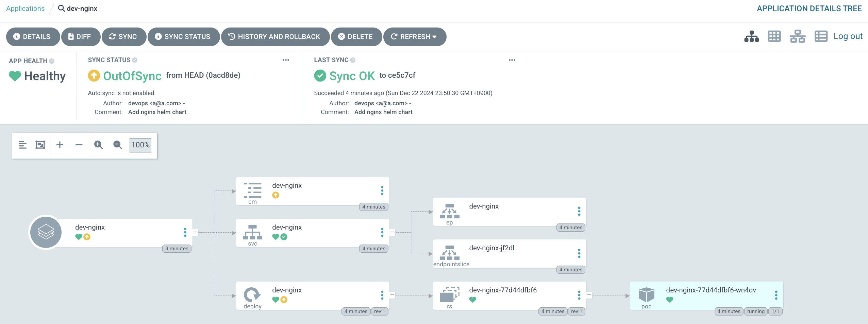Click the Sync Status help icon
The image size is (868, 324).
[x=135, y=60]
